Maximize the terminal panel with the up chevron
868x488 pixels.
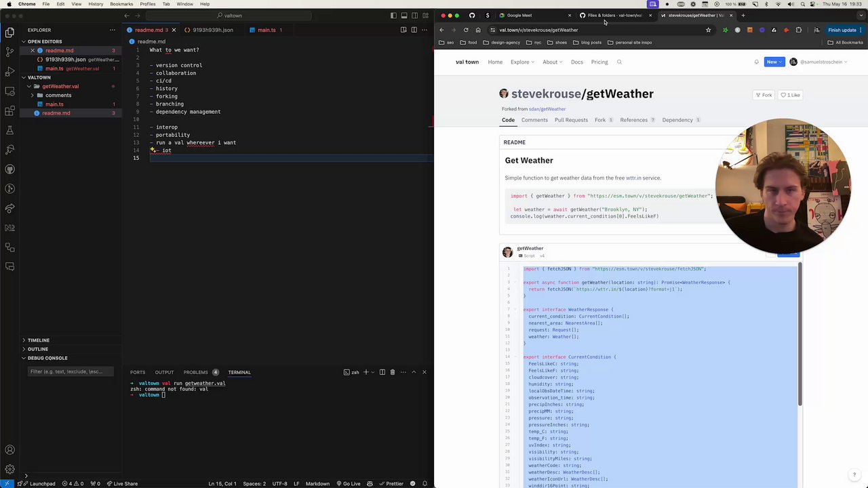414,372
